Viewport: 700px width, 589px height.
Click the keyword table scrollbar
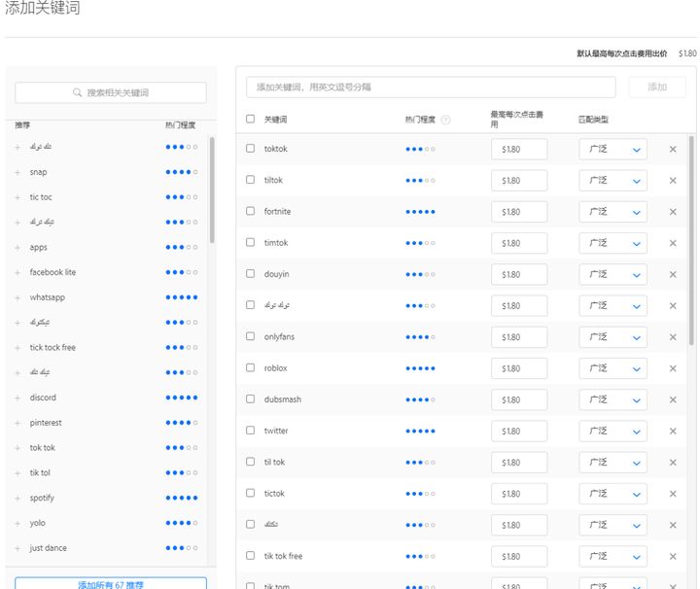point(691,241)
